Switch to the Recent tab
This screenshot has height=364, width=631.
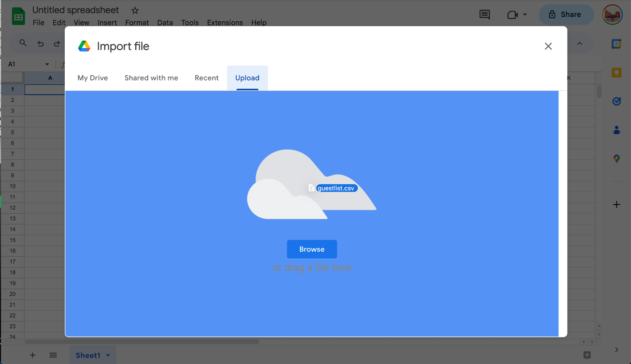coord(206,78)
